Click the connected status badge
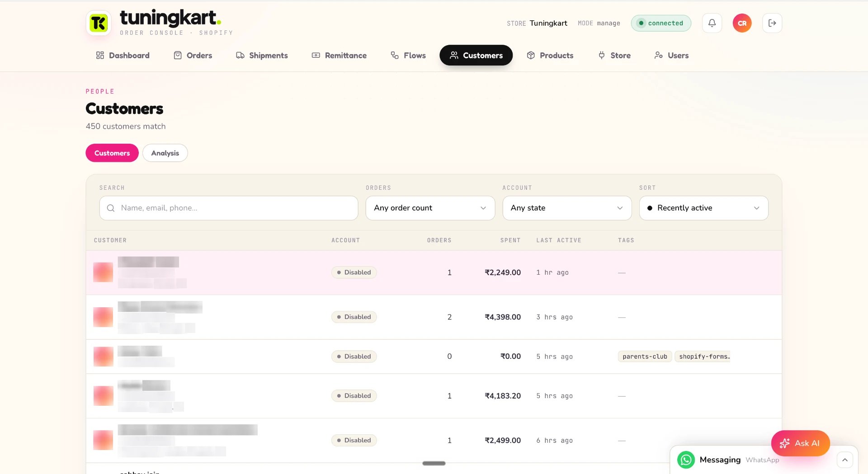The height and width of the screenshot is (474, 868). (661, 23)
